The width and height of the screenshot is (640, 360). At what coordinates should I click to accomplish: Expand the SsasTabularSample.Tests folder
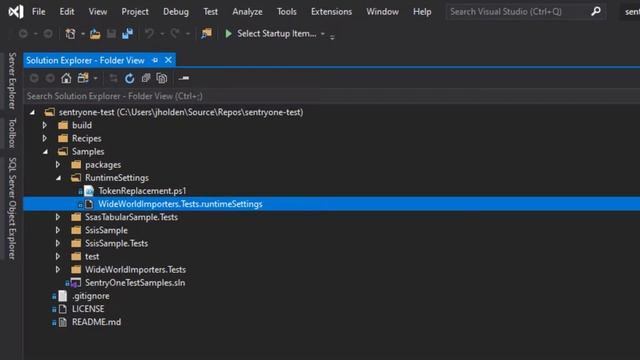click(58, 217)
